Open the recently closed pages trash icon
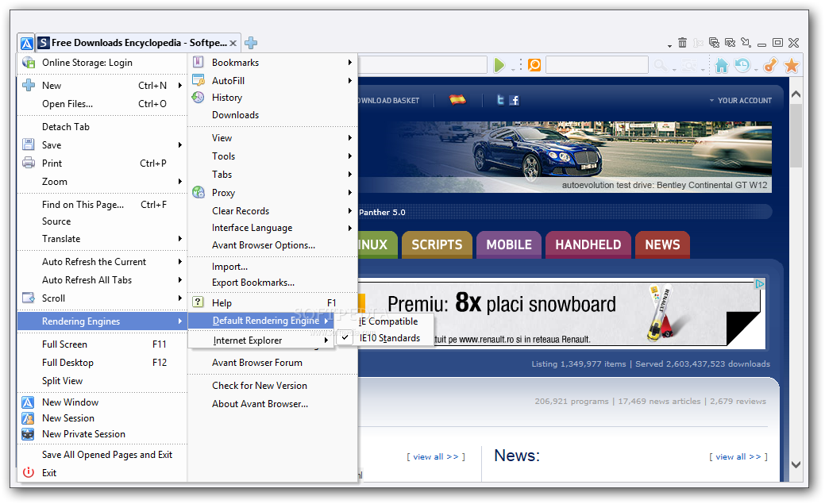This screenshot has height=504, width=825. point(682,43)
